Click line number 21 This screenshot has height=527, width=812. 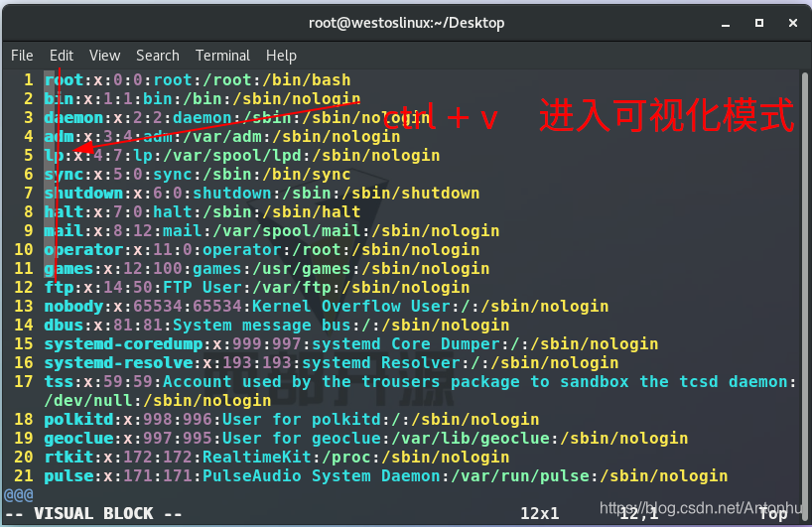coord(23,475)
